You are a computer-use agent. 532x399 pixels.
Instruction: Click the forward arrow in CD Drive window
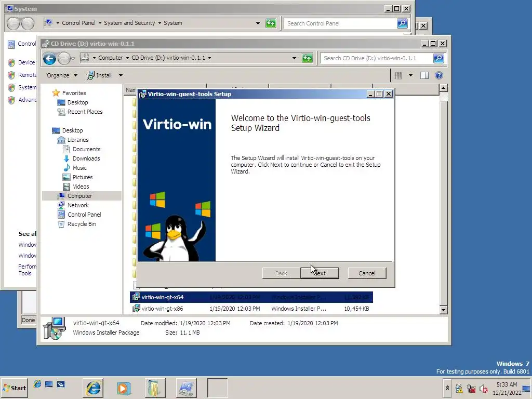[64, 58]
